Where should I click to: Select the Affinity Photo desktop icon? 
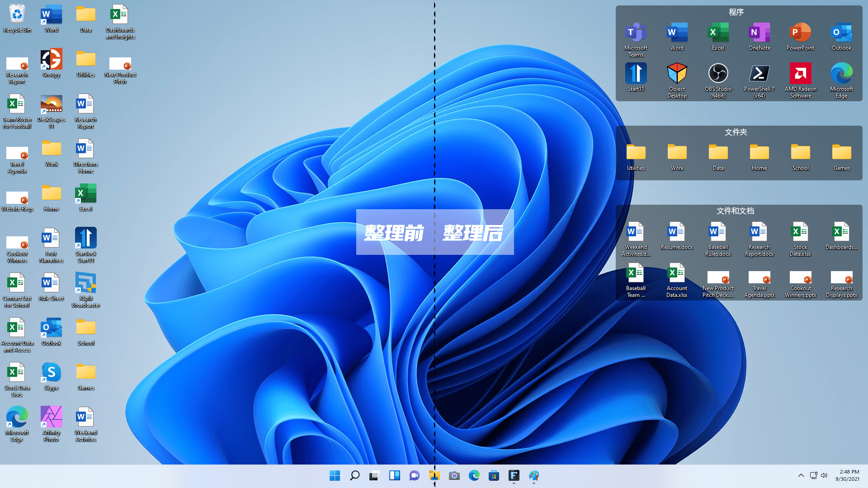tap(51, 417)
